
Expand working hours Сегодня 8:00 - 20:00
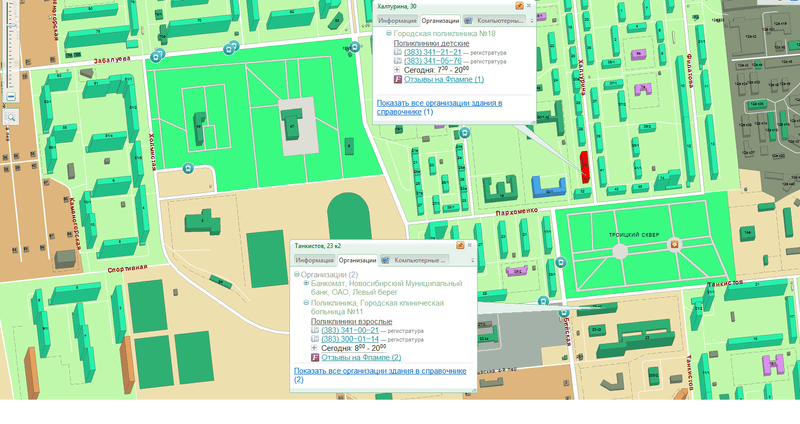314,348
